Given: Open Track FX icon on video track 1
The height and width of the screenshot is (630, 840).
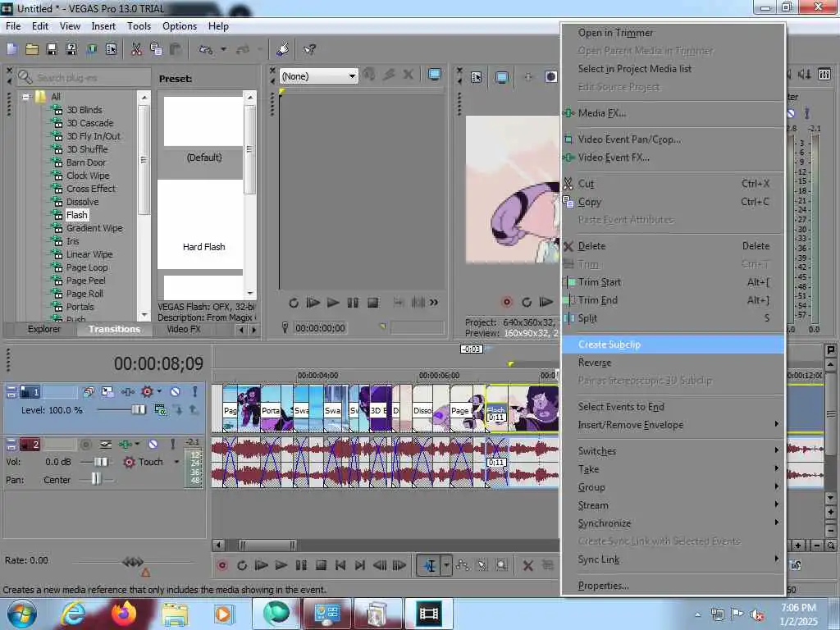Looking at the screenshot, I should click(127, 392).
